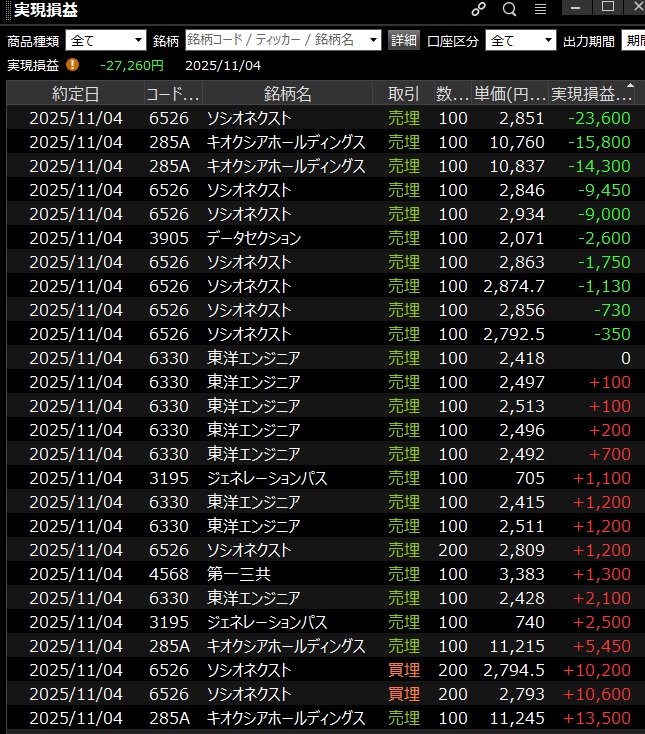Click the link chain icon in title bar
Screen dimensions: 645x734
(x=478, y=9)
